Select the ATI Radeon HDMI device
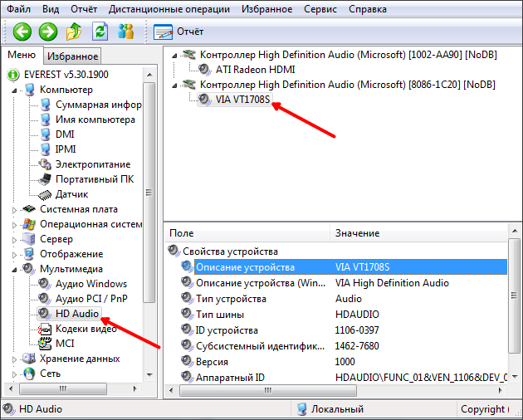 coord(255,70)
